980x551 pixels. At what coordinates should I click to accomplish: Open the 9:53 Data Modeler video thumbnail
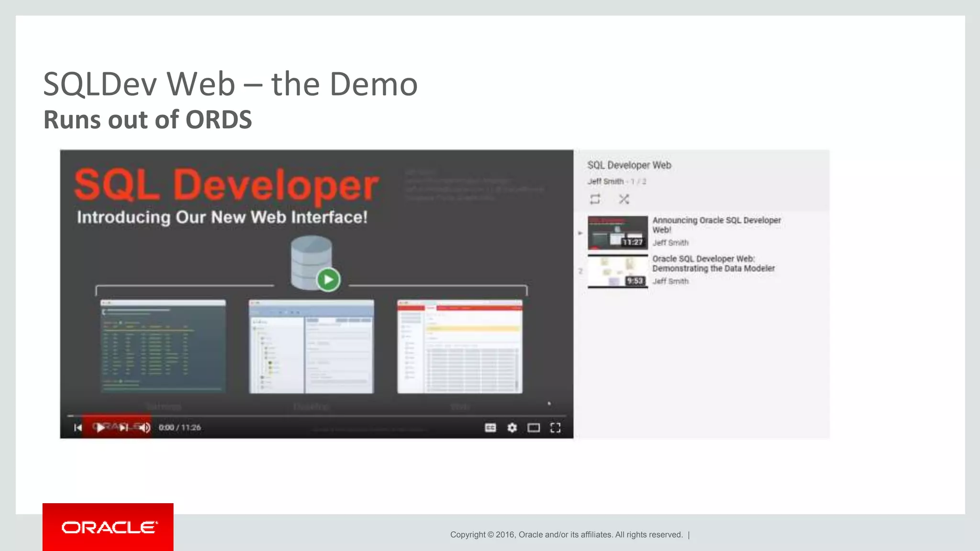tap(618, 271)
